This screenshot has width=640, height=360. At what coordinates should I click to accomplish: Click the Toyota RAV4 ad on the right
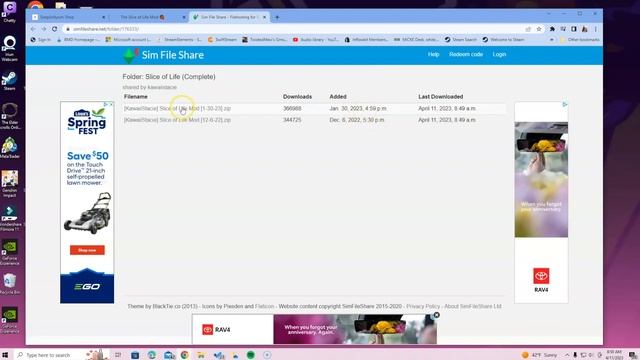[x=541, y=202]
